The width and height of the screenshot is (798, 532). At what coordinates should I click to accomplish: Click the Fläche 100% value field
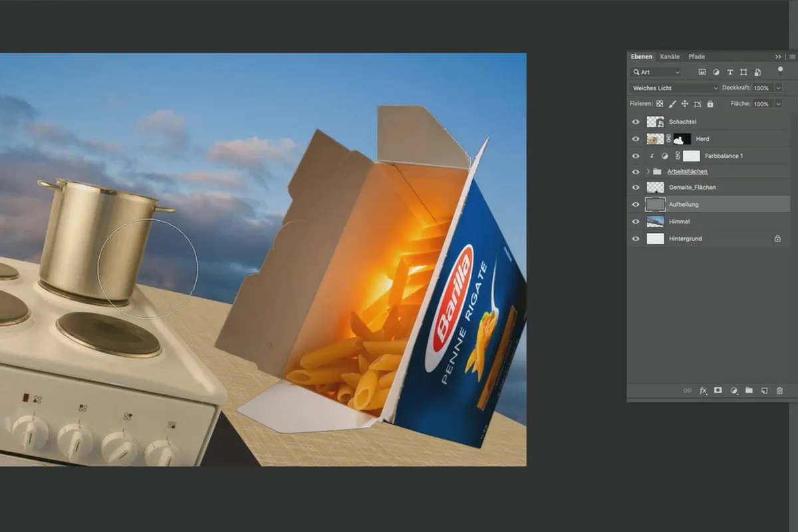[761, 104]
